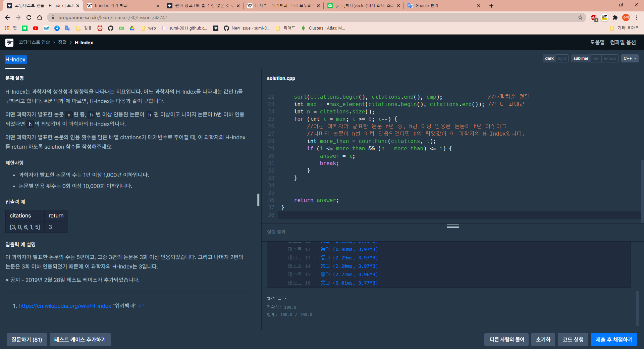Open the Google Translate bookmark icon

(67, 28)
